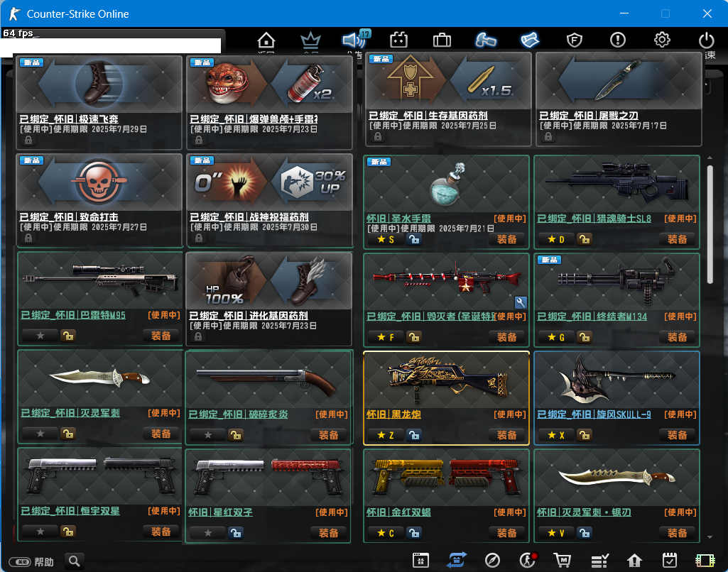Open the shopping cart M icon

click(x=563, y=561)
